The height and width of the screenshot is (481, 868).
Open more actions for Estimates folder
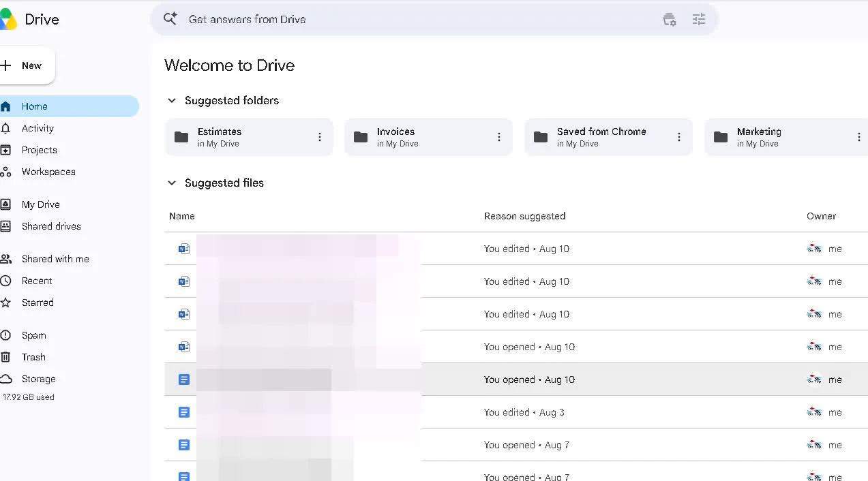pyautogui.click(x=319, y=137)
